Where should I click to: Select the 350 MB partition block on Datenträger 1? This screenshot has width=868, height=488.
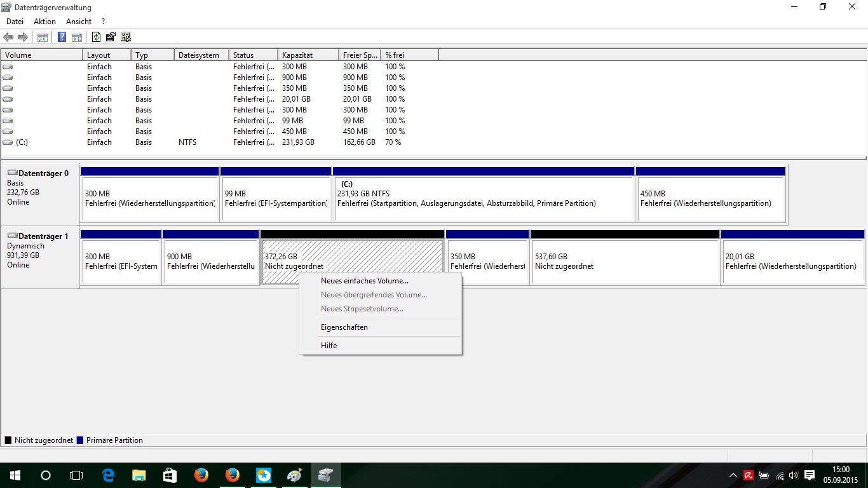click(x=487, y=257)
